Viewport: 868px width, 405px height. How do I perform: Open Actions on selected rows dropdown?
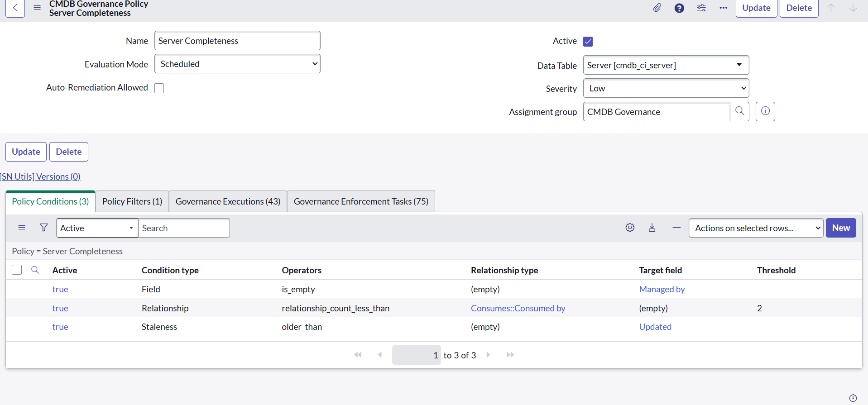756,228
